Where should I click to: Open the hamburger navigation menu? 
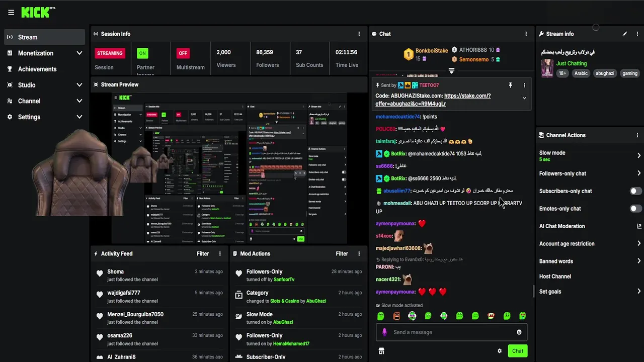click(11, 13)
